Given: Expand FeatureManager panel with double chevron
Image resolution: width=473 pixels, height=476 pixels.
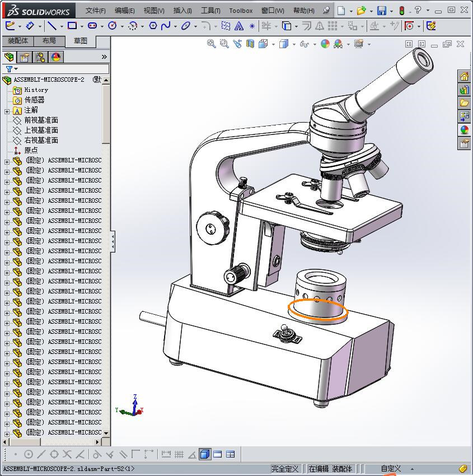Looking at the screenshot, I should tap(104, 57).
